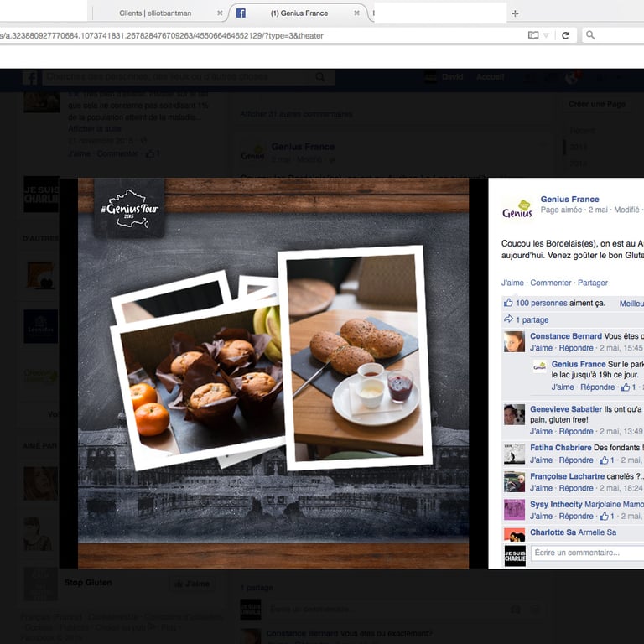Go to Accueil in the Facebook header
The width and height of the screenshot is (644, 644).
click(490, 77)
